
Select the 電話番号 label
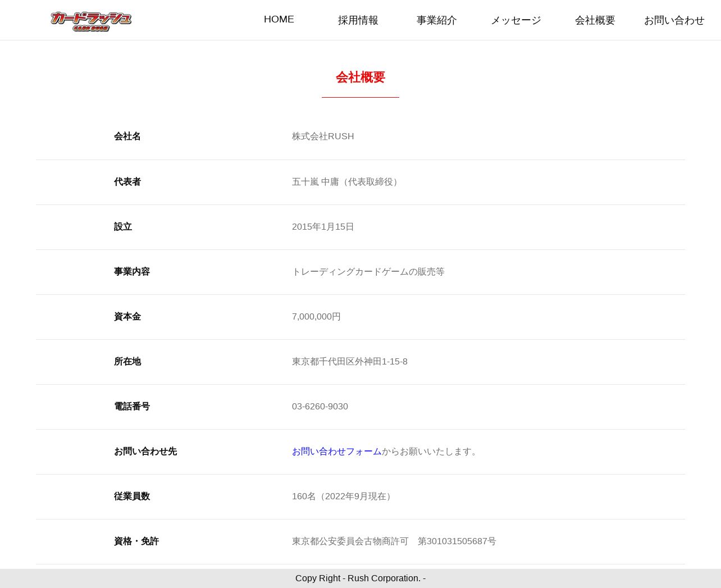pyautogui.click(x=132, y=407)
